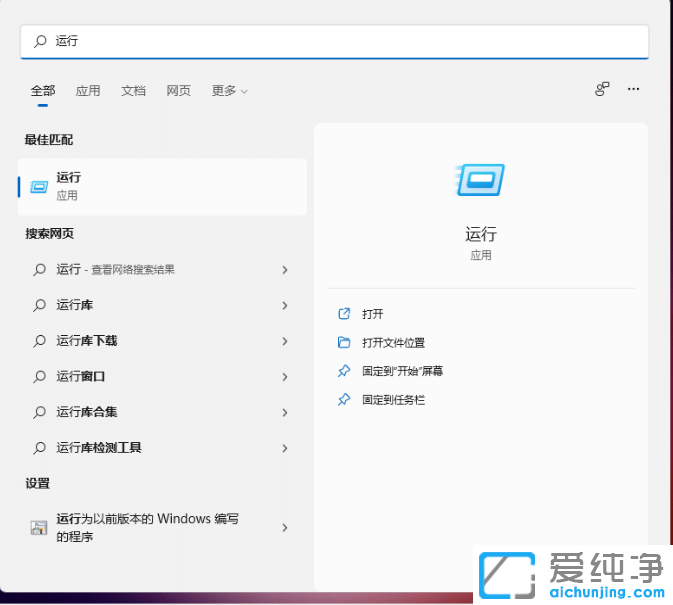Viewport: 673px width, 605px height.
Task: Switch to the 全部 tab
Action: (43, 91)
